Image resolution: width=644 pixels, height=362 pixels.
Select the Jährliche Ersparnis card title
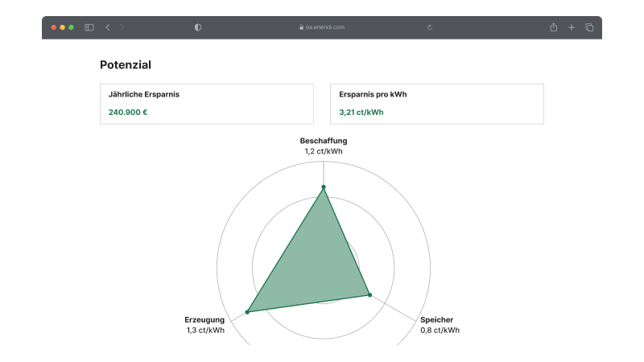click(x=144, y=94)
